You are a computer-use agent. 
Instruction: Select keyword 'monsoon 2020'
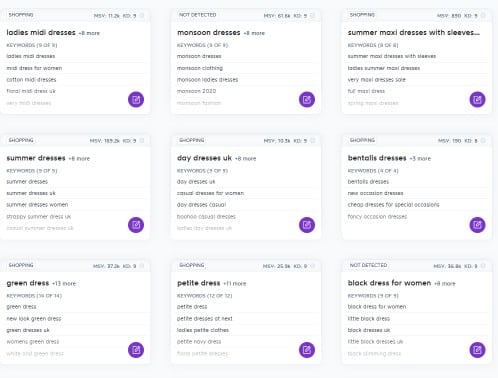tap(196, 91)
